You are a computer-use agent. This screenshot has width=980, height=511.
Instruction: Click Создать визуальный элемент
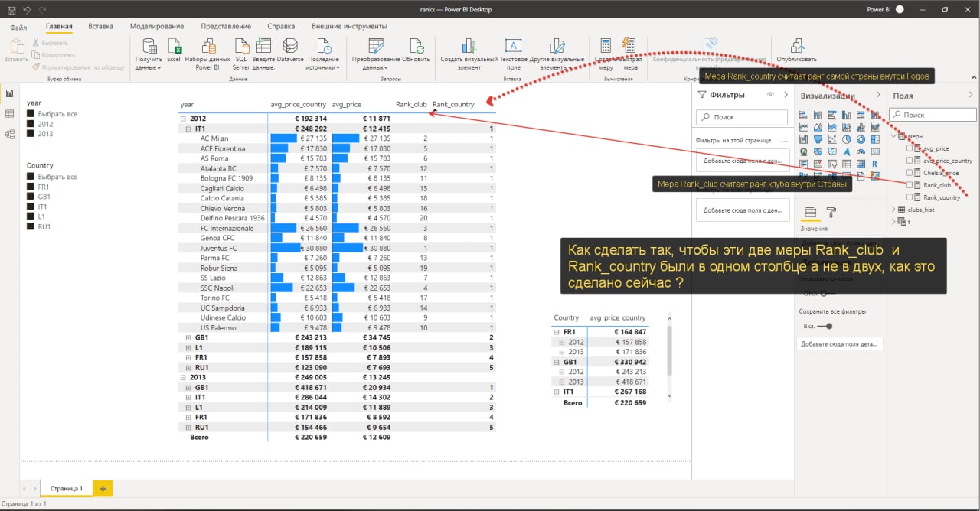(469, 54)
